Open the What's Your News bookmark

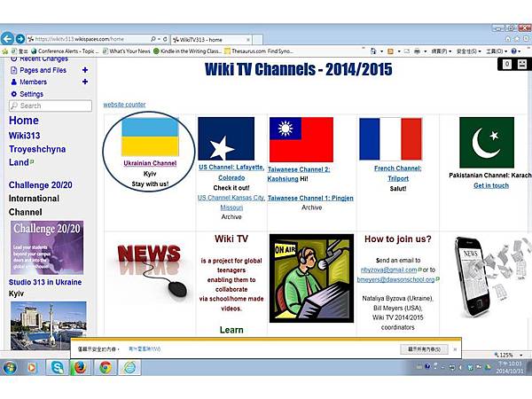(126, 51)
